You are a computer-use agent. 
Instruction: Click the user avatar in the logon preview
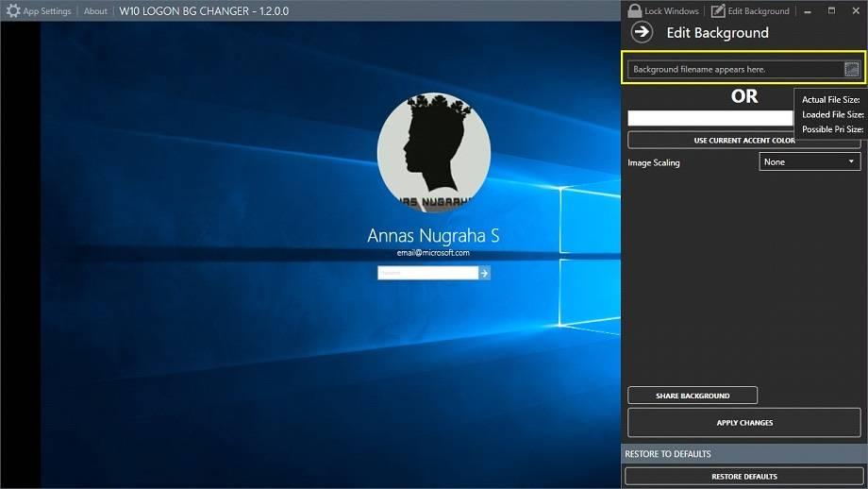[434, 152]
